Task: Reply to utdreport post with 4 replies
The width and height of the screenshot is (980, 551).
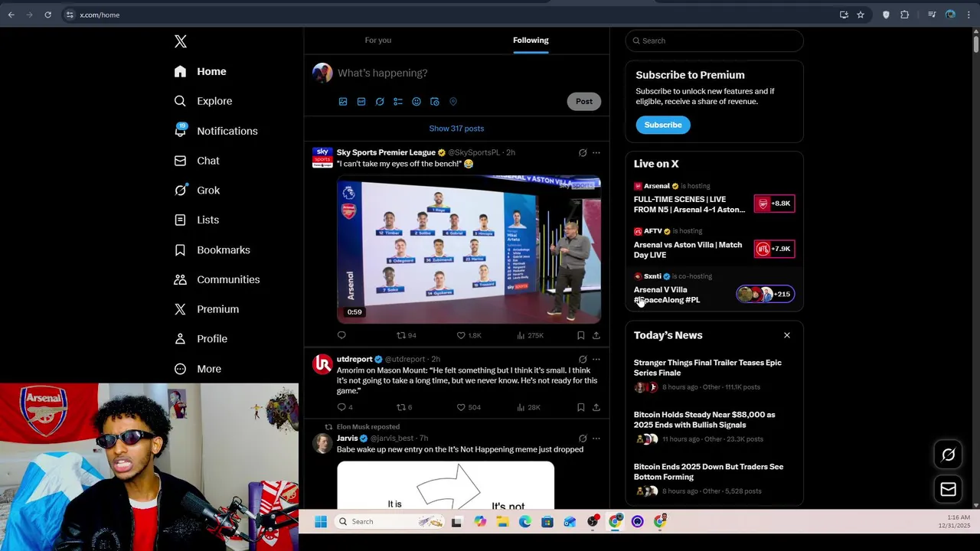Action: 345,407
